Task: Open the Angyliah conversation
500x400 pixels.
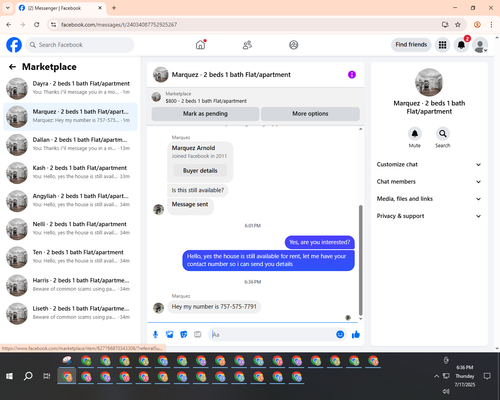Action: click(x=70, y=201)
